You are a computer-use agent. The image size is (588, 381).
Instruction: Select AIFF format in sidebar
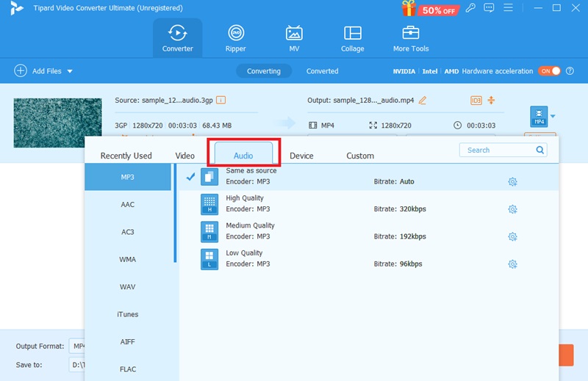(x=128, y=341)
